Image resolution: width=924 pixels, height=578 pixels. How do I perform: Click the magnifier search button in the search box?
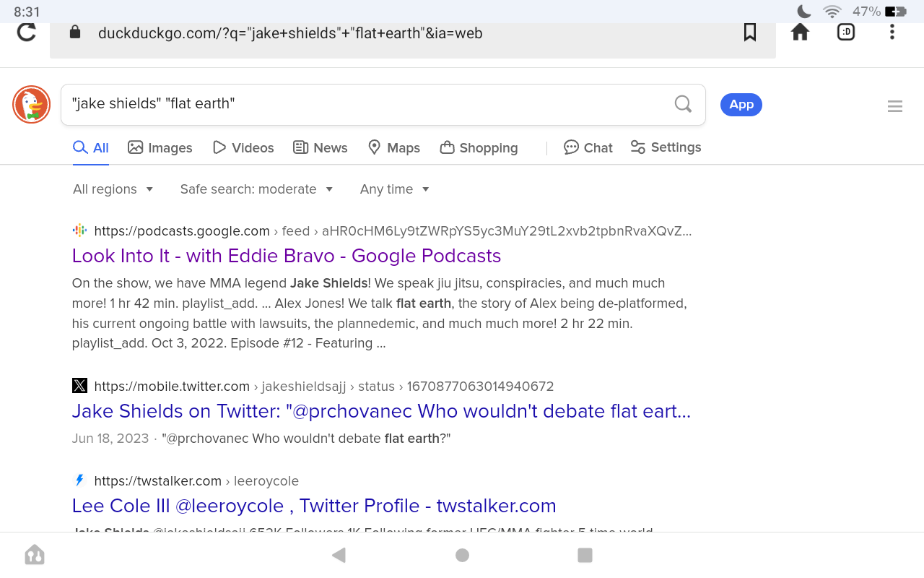[683, 104]
